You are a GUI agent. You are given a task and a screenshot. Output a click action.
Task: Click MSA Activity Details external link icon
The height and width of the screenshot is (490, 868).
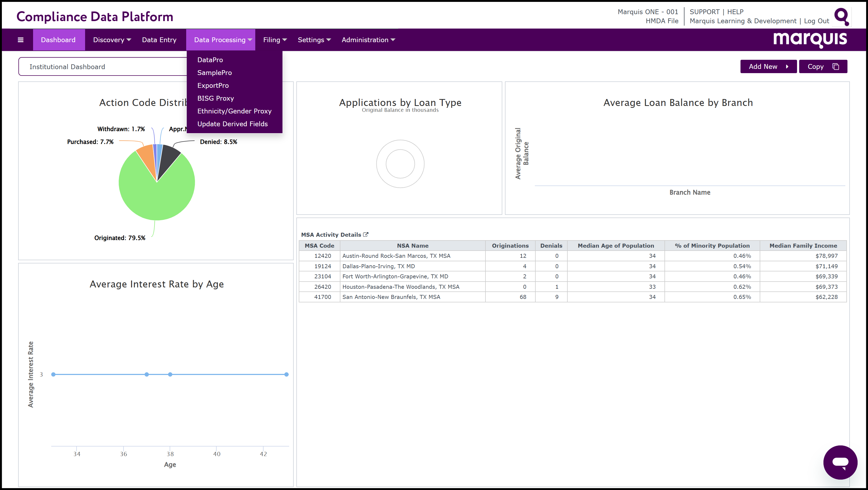(366, 234)
